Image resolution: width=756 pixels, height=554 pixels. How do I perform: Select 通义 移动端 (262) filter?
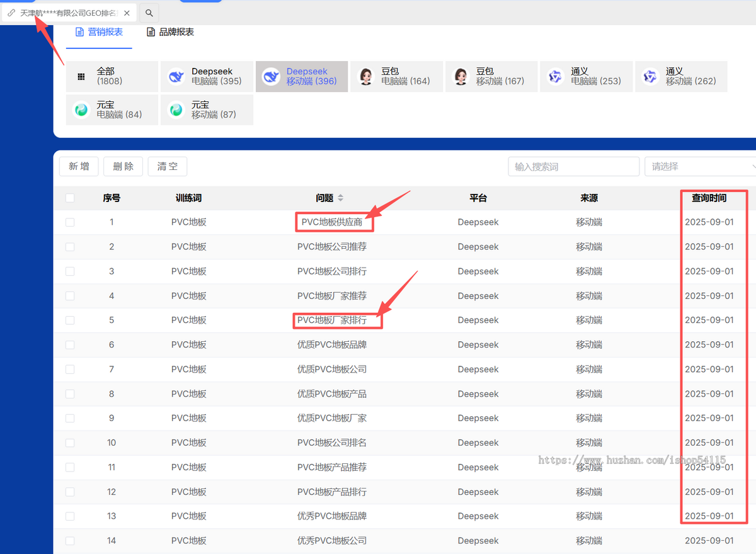click(681, 77)
